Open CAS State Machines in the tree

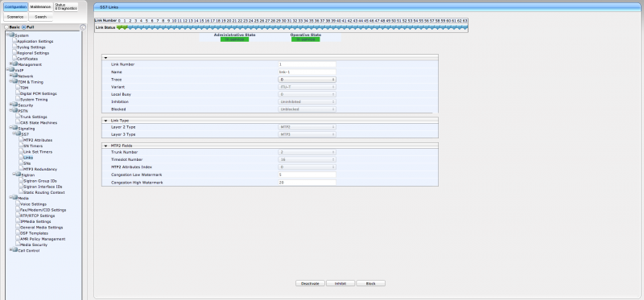point(39,122)
